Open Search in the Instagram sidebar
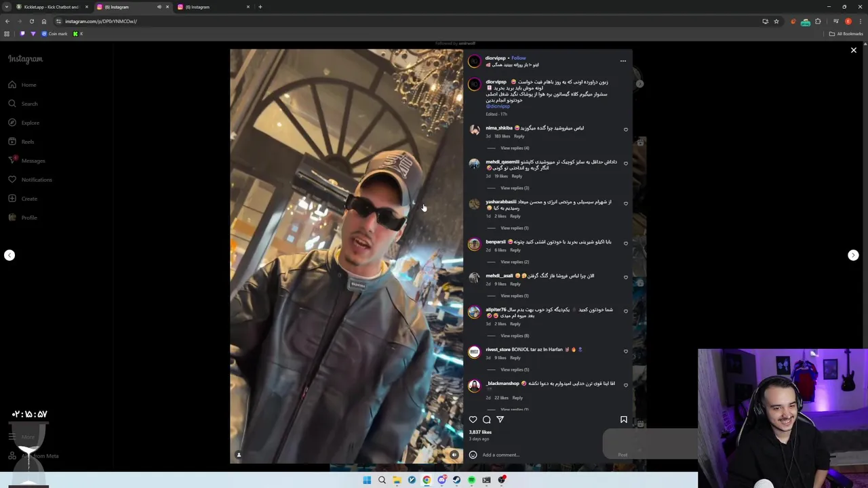The width and height of the screenshot is (868, 488). click(23, 104)
